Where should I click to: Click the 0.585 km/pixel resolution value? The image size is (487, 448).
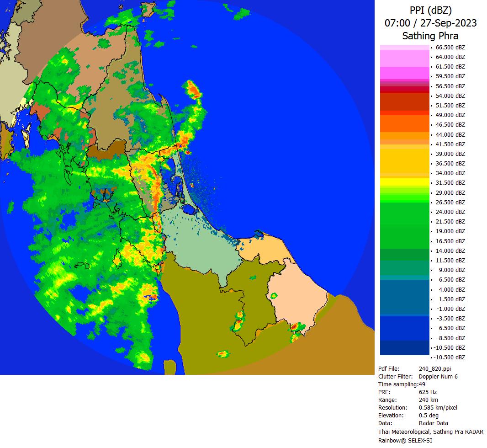438,407
